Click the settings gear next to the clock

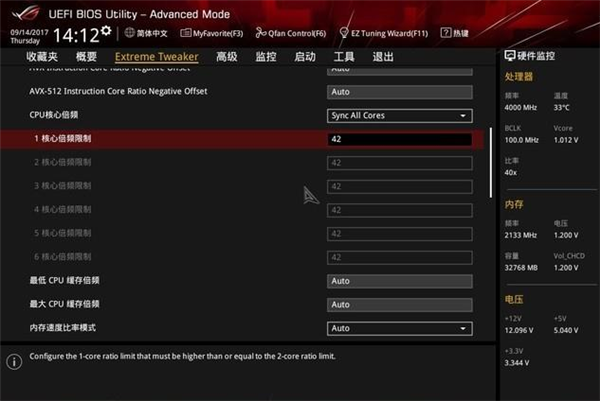[106, 30]
